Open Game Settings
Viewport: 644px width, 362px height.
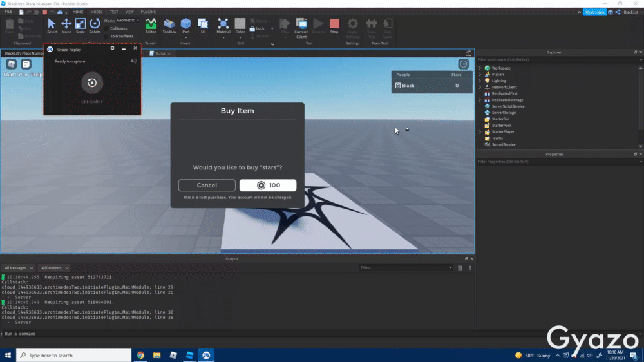click(353, 28)
